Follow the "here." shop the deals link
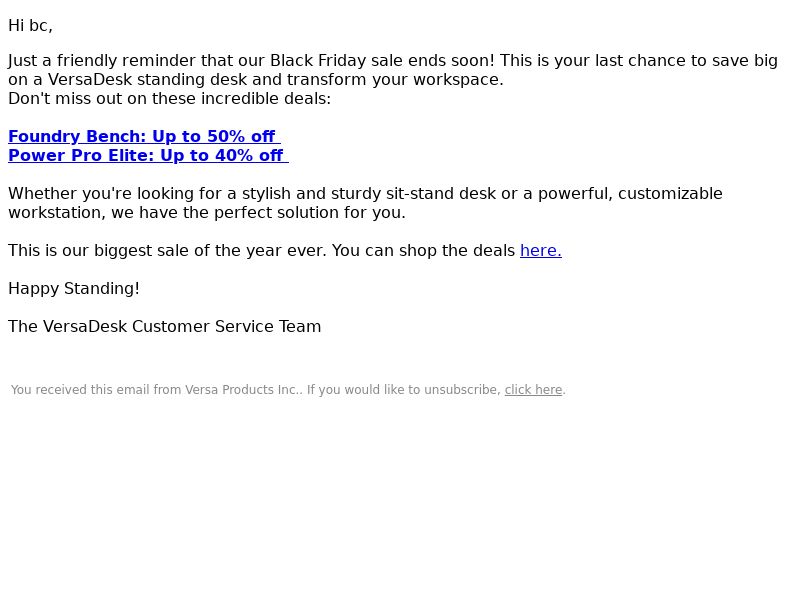Screen dimensions: 800x600 541,251
